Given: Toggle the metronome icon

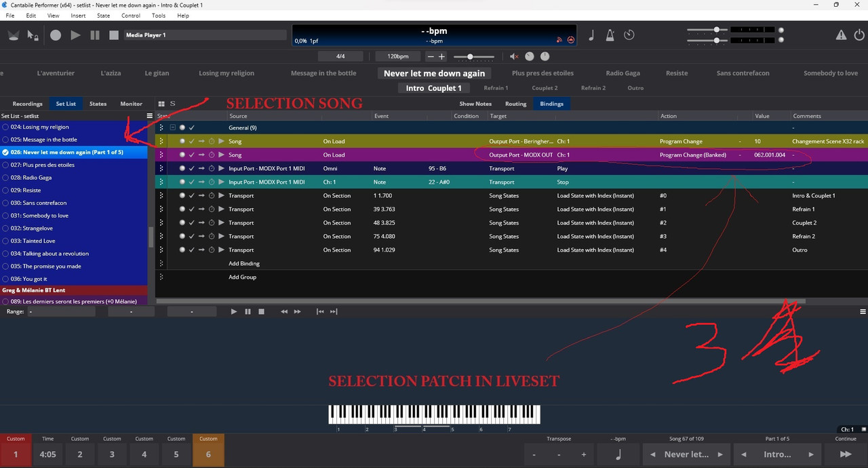Looking at the screenshot, I should [610, 35].
